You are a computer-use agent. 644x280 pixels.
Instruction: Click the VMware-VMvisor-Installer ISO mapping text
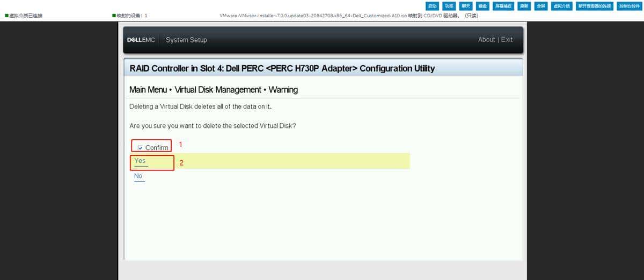coord(349,16)
